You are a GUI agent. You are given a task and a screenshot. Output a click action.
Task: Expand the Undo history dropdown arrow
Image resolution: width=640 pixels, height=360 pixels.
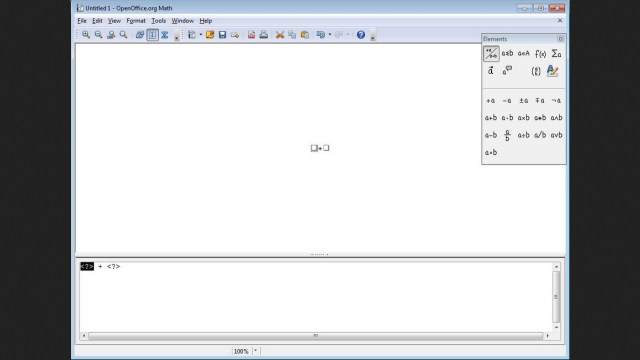click(330, 35)
